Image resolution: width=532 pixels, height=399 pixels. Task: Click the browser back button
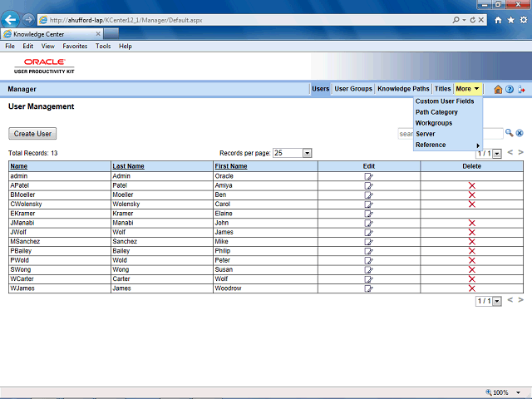pos(10,20)
